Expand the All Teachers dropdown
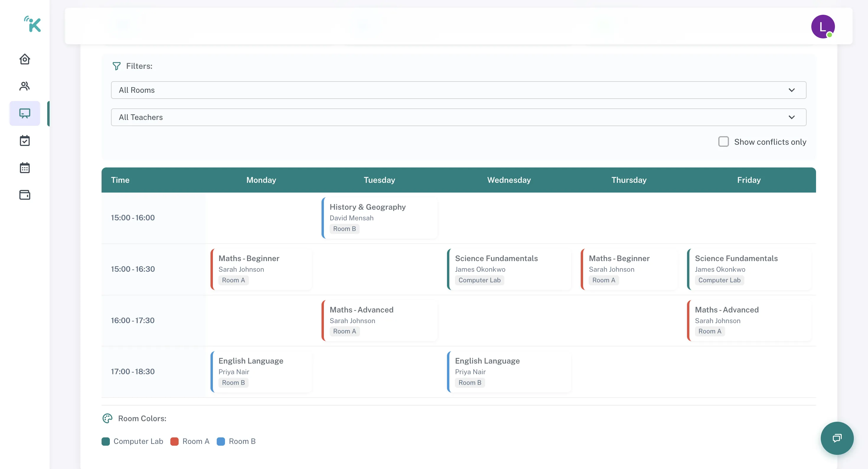The image size is (868, 469). 458,117
